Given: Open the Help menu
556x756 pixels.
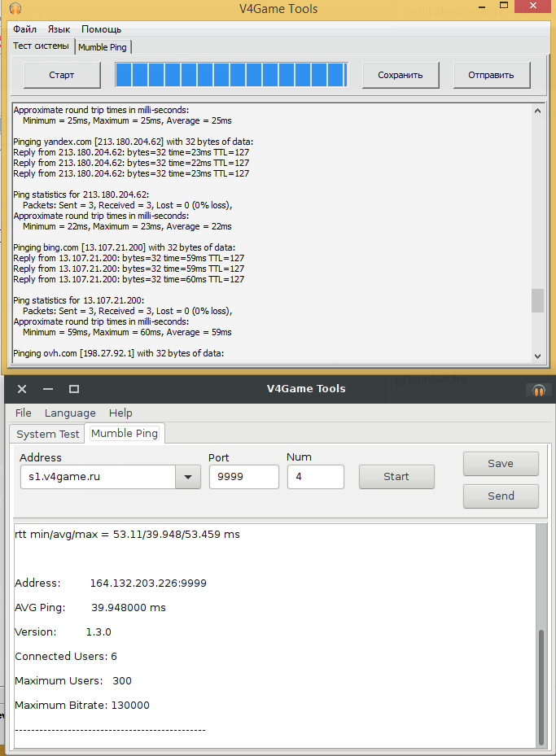Looking at the screenshot, I should [120, 413].
